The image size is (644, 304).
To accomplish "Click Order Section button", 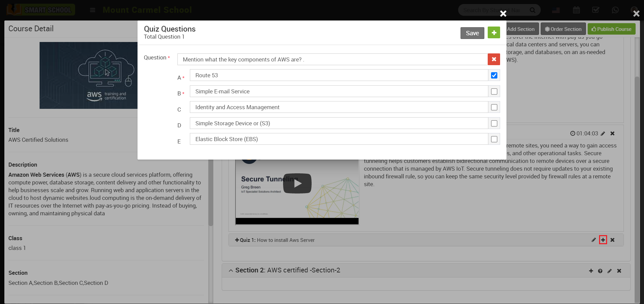I will (x=563, y=29).
